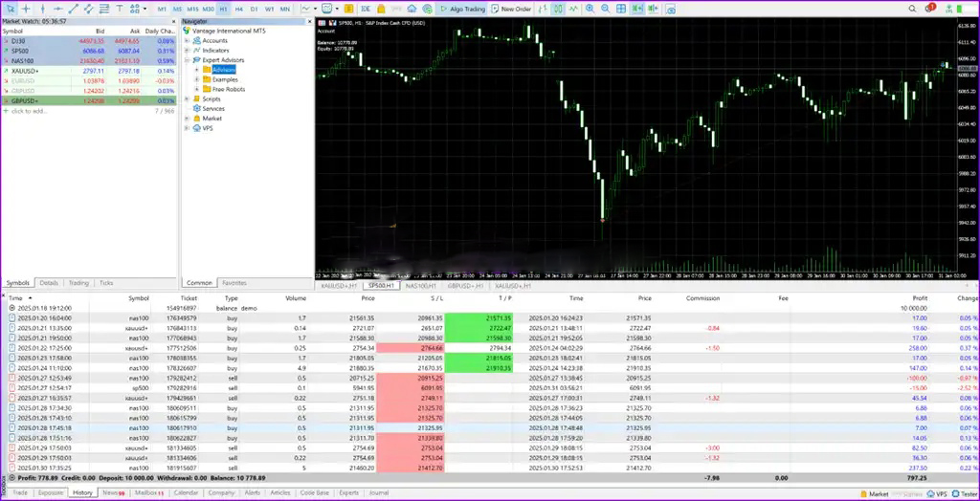Expand the Scripts node in Navigator
Screen dimensions: 980x501
pyautogui.click(x=187, y=98)
